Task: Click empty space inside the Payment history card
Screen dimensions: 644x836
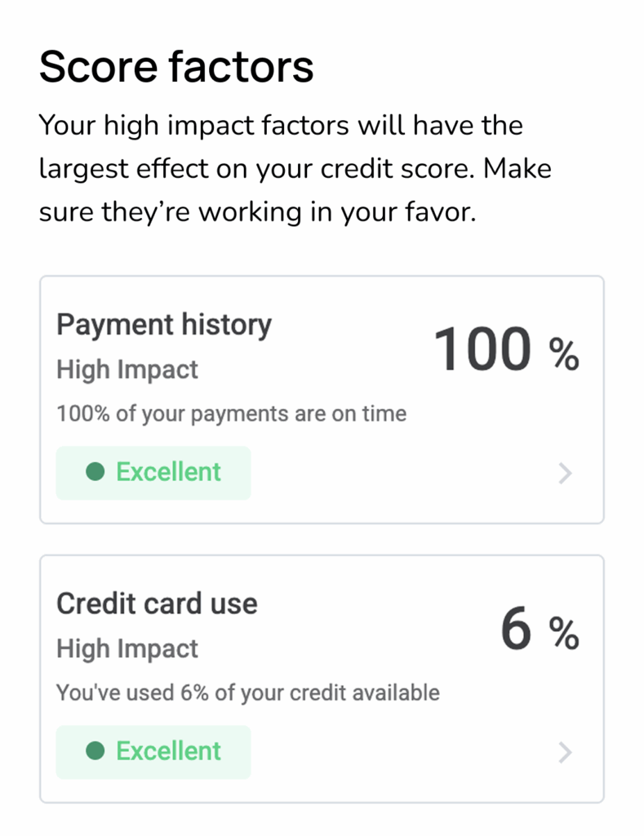Action: (392, 474)
